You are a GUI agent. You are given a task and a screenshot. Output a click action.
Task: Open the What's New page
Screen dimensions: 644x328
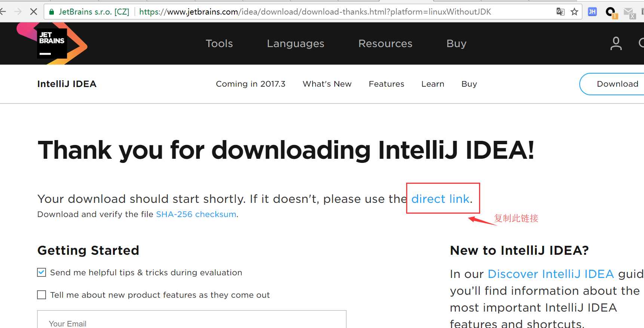point(327,84)
